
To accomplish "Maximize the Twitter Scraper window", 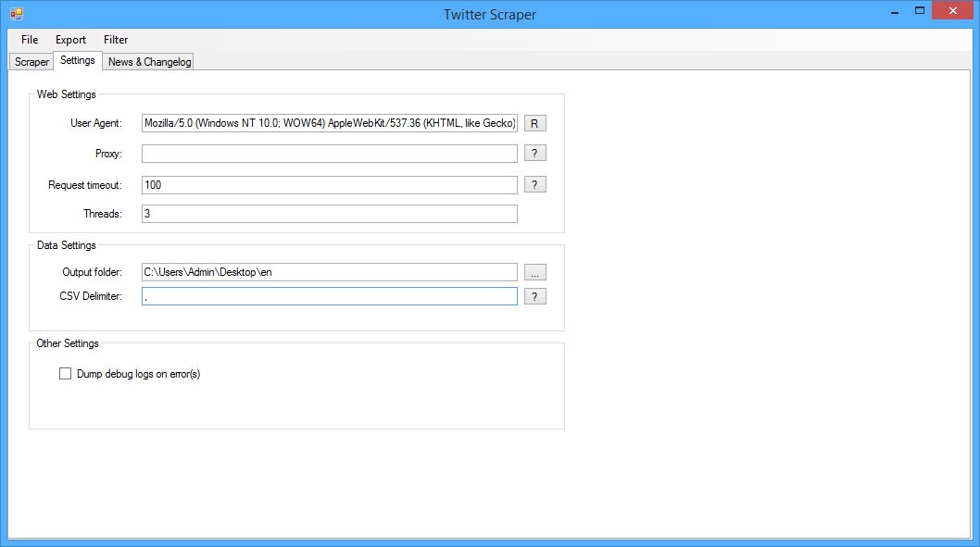I will (x=920, y=10).
